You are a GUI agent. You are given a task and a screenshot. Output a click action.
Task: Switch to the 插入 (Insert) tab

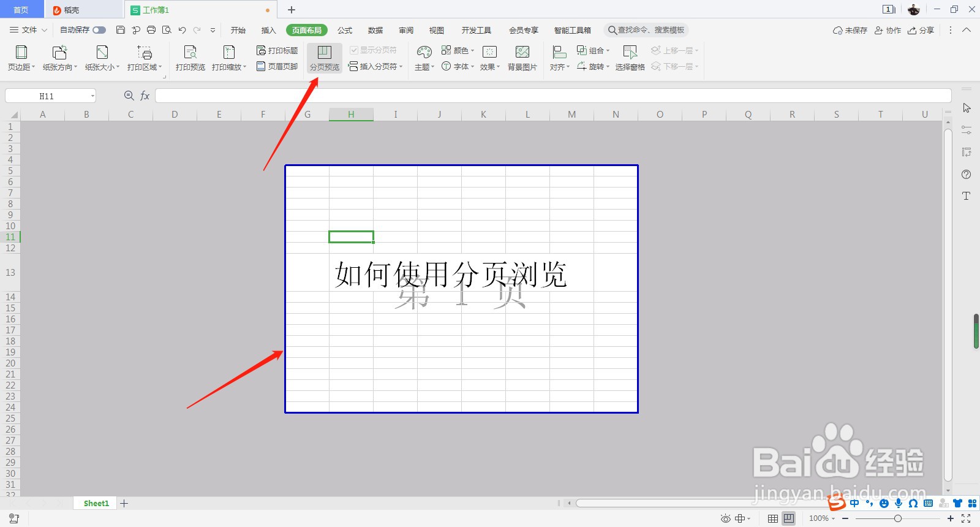point(269,30)
